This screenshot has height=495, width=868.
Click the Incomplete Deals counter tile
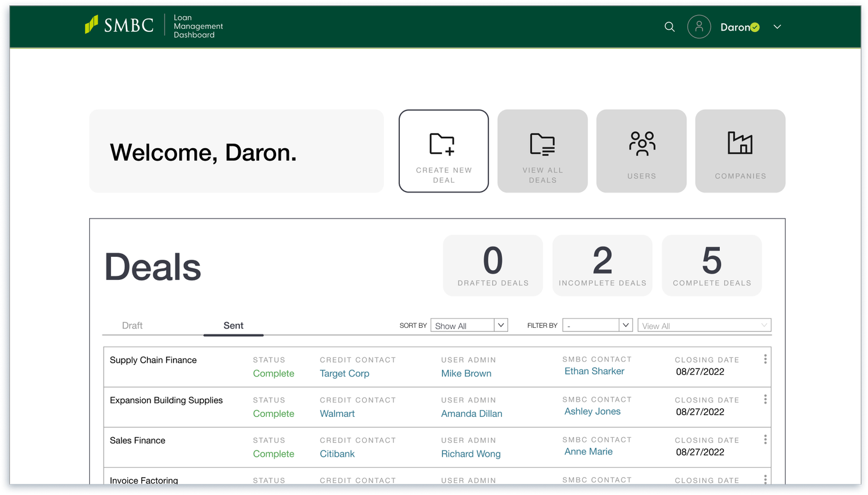coord(602,265)
